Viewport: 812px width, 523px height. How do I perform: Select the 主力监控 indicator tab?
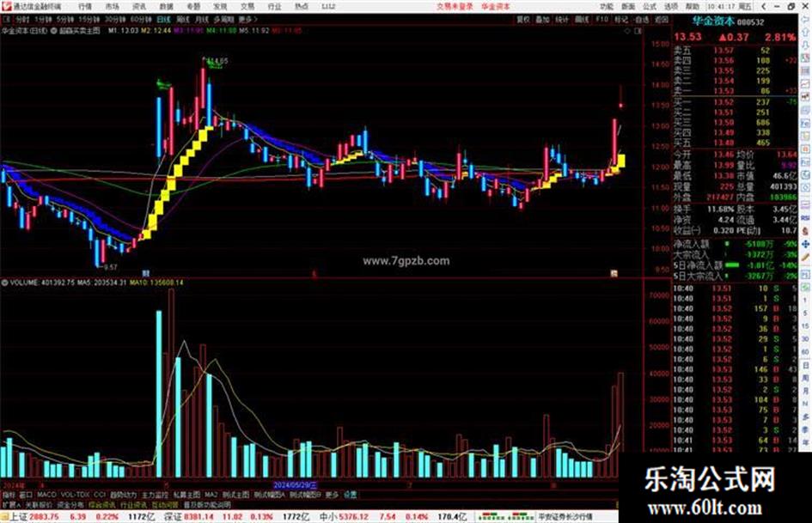click(155, 495)
